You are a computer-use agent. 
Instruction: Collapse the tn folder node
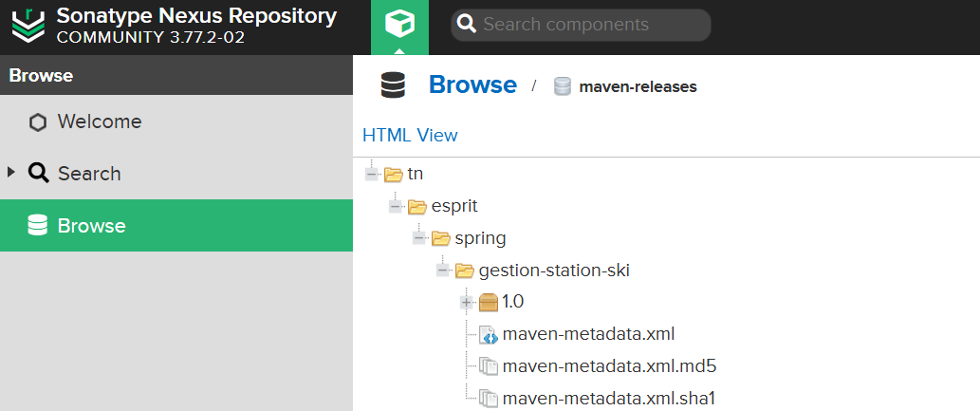(x=372, y=174)
